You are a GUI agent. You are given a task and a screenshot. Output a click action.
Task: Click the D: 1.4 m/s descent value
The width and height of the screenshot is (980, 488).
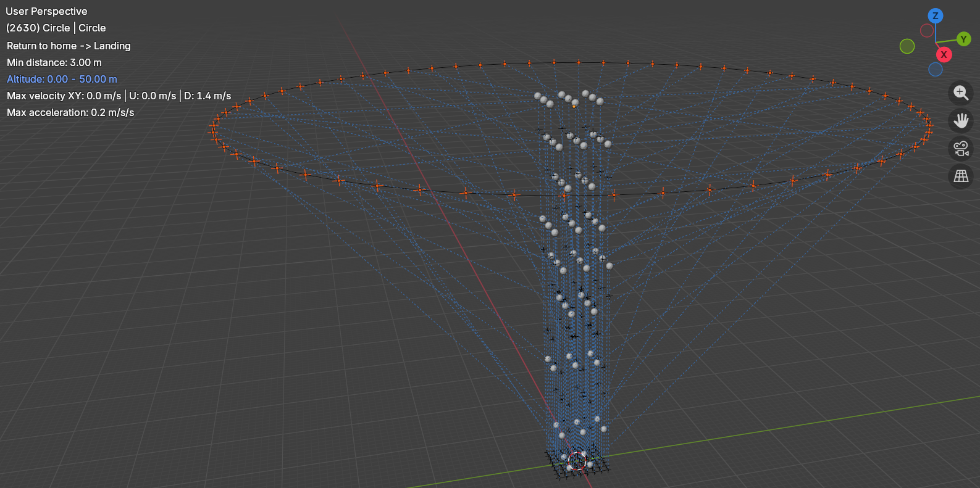[207, 96]
